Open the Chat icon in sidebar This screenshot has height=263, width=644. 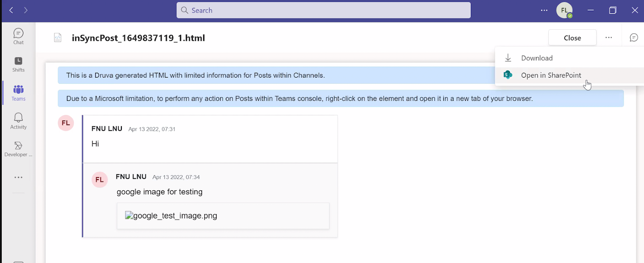18,36
